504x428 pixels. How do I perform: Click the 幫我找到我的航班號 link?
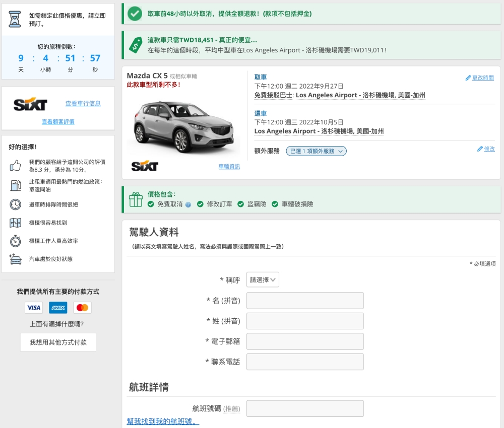[163, 421]
